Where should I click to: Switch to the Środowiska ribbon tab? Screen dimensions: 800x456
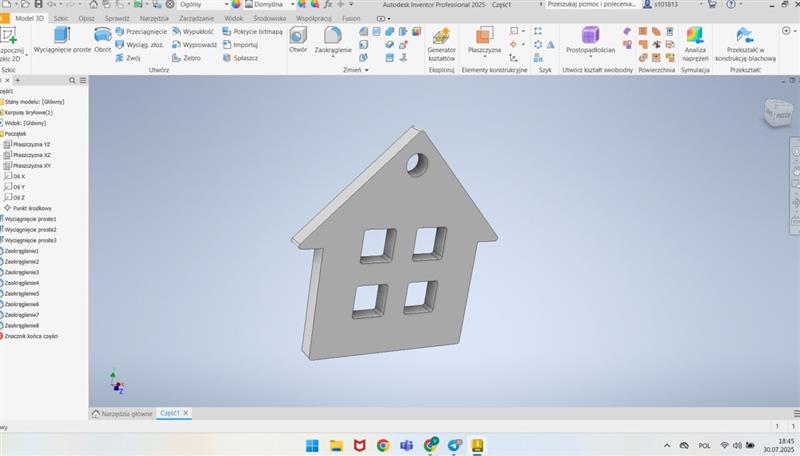tap(269, 18)
